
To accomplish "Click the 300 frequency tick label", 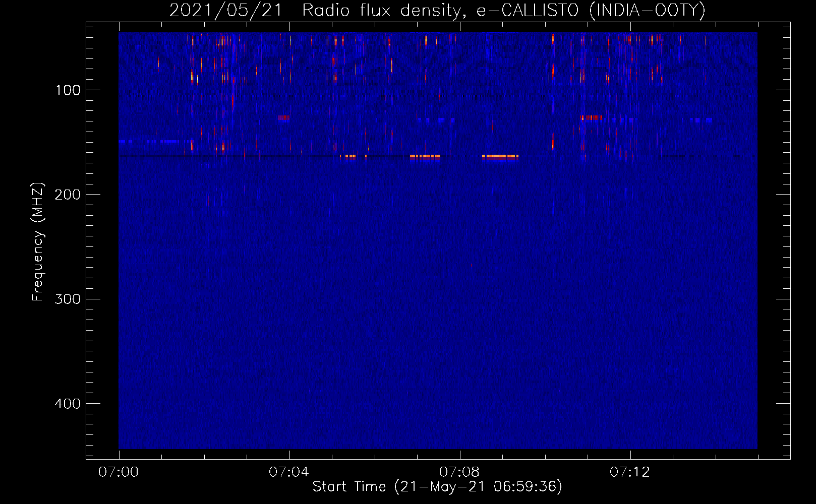I will (68, 299).
